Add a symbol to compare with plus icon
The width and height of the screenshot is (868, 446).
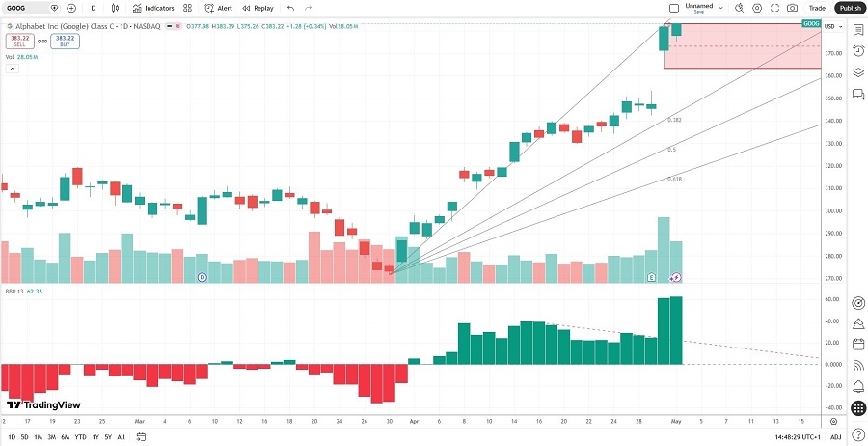pos(70,8)
